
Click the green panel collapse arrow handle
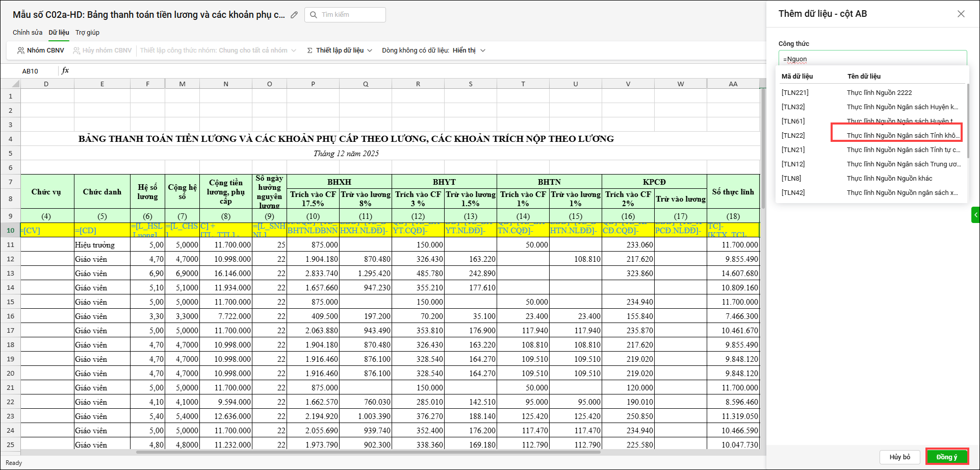tap(975, 215)
